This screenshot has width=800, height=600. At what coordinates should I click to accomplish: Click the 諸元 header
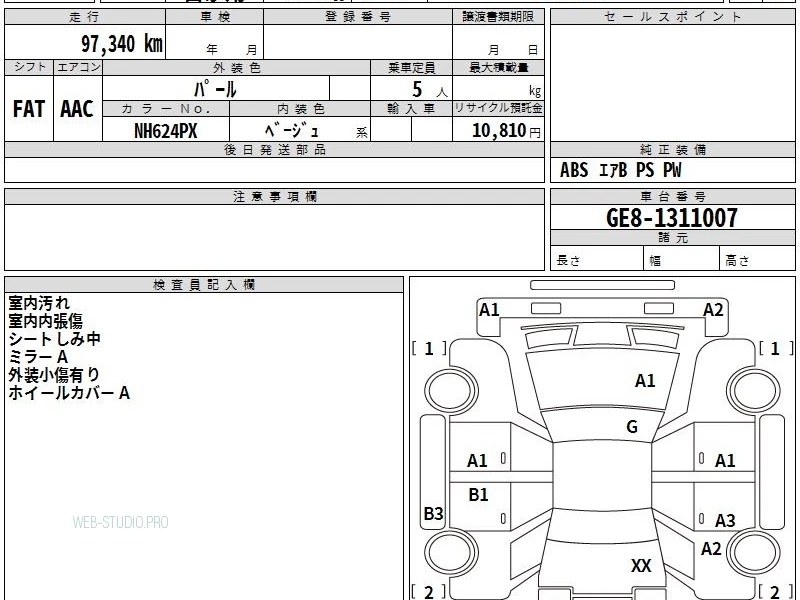(x=672, y=238)
